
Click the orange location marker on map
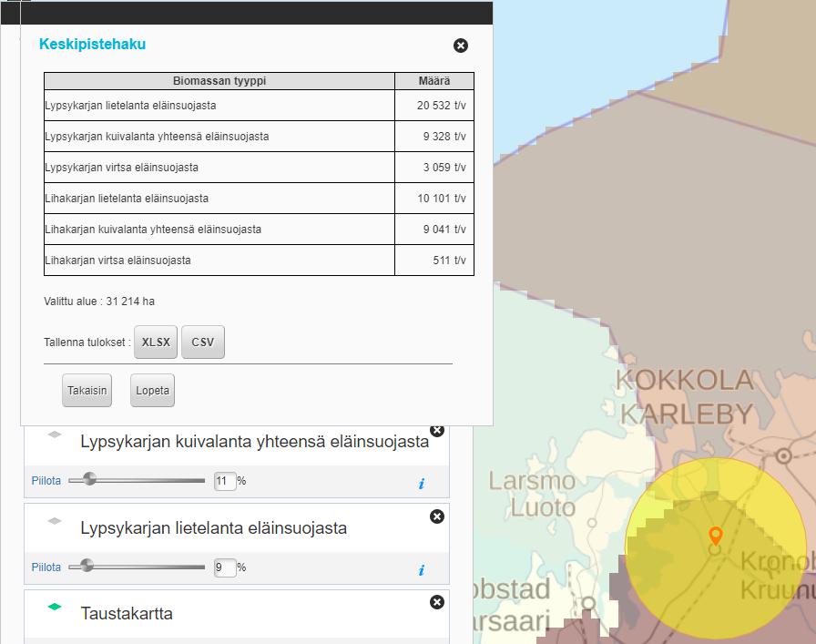716,536
